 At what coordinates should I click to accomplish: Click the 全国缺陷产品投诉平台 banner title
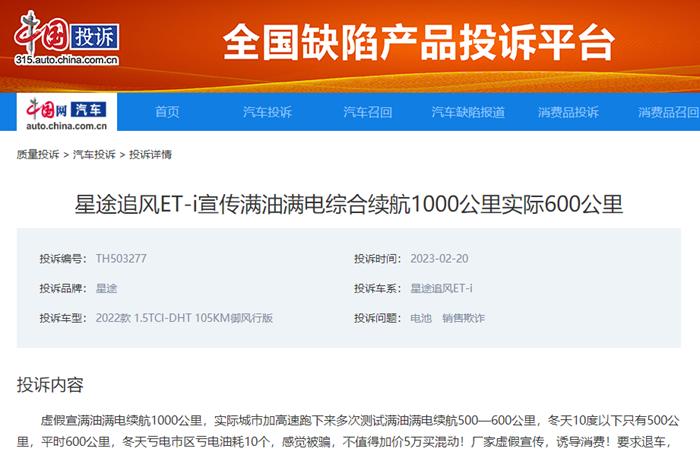tap(419, 42)
